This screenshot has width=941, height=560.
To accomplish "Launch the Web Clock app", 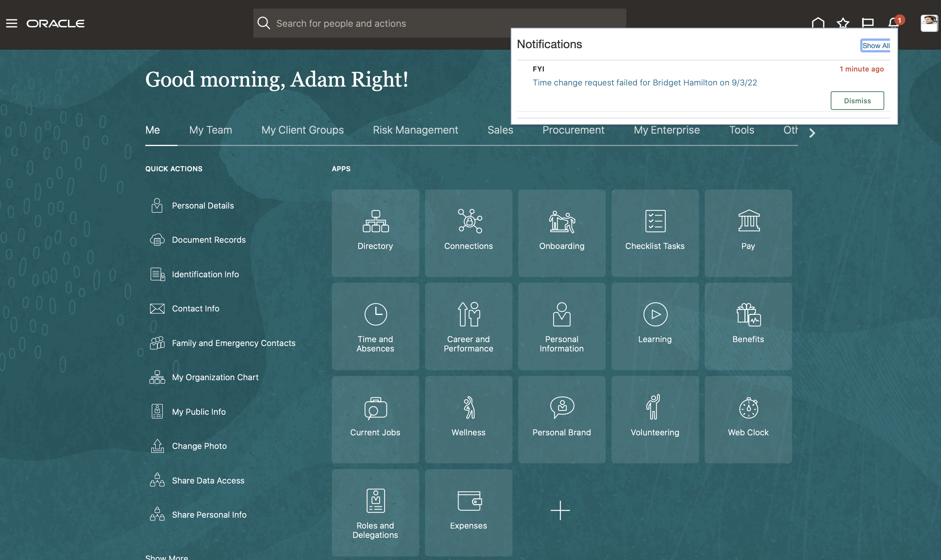I will pyautogui.click(x=748, y=419).
